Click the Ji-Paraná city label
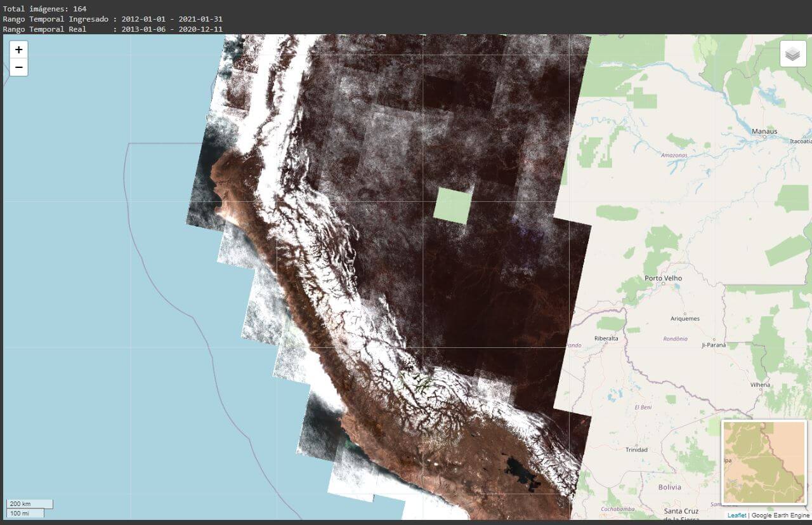 [x=713, y=345]
